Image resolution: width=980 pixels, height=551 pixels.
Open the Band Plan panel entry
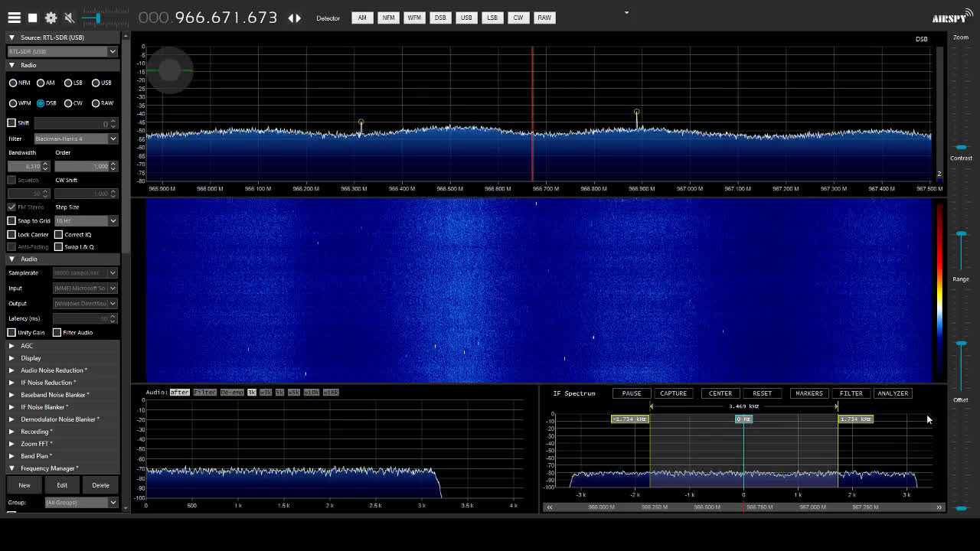[x=37, y=455]
